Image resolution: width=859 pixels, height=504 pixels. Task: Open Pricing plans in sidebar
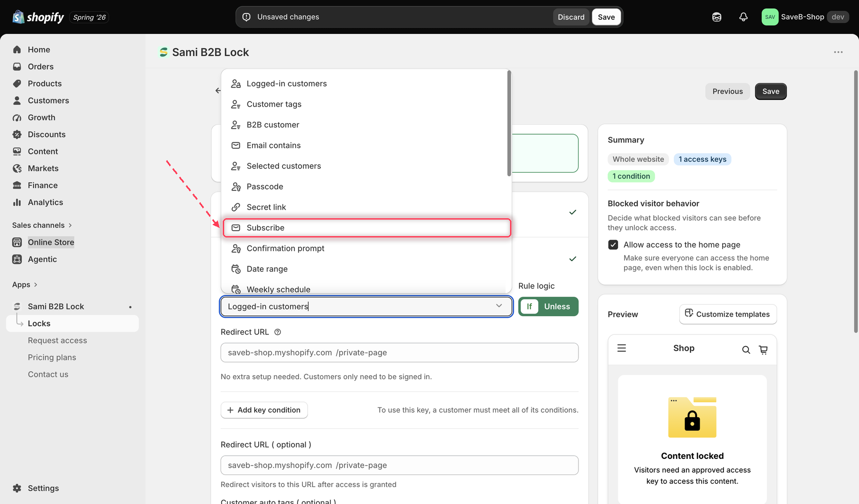52,357
